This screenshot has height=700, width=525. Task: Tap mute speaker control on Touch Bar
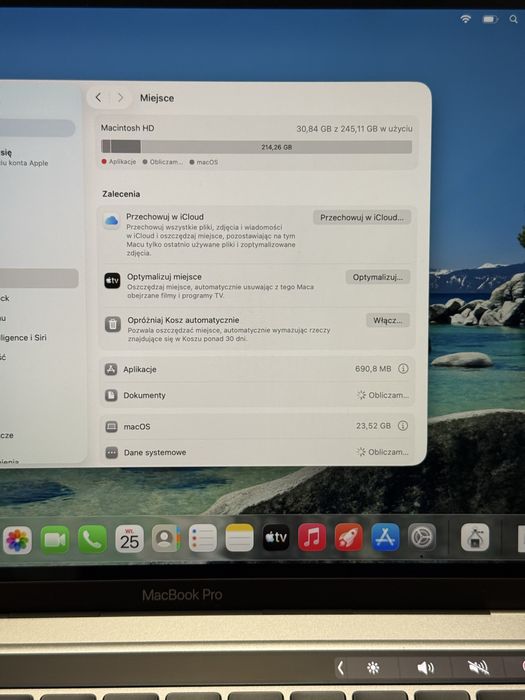point(478,668)
